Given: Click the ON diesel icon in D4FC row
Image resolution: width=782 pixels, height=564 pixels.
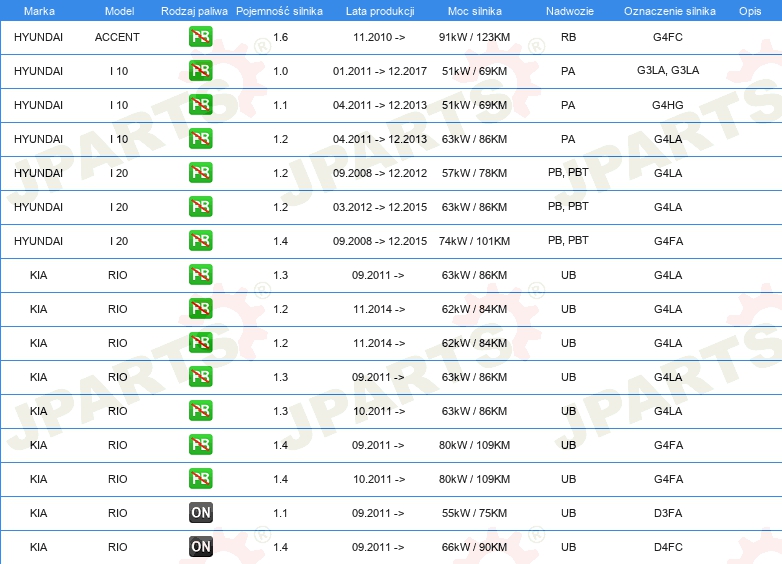Looking at the screenshot, I should pyautogui.click(x=200, y=547).
